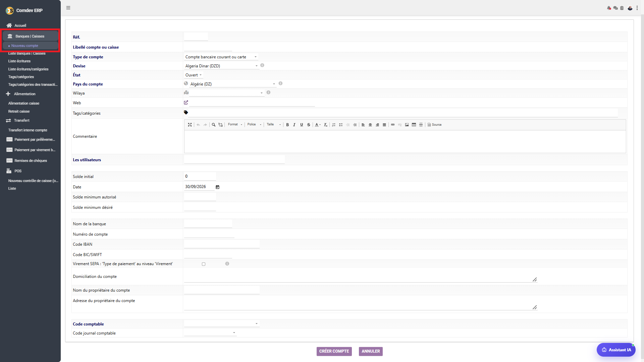Maximize the comment editor
This screenshot has height=362, width=644.
190,125
